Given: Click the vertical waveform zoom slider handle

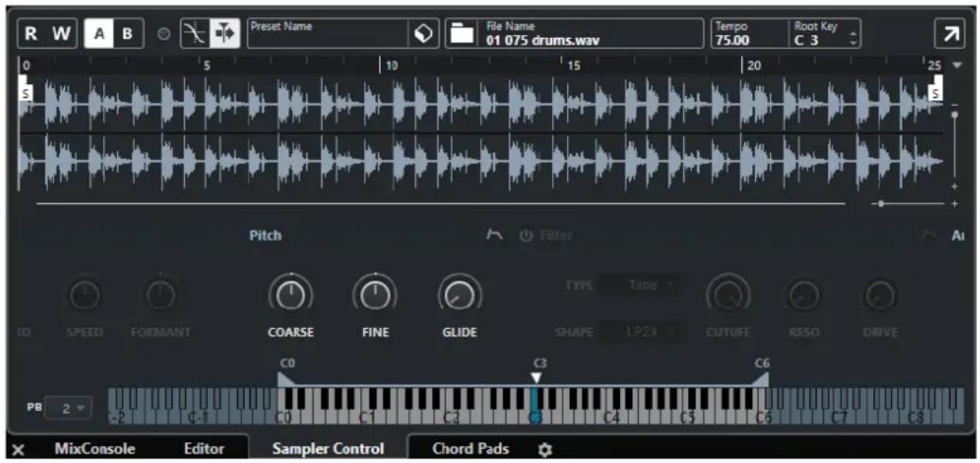Looking at the screenshot, I should [x=954, y=115].
